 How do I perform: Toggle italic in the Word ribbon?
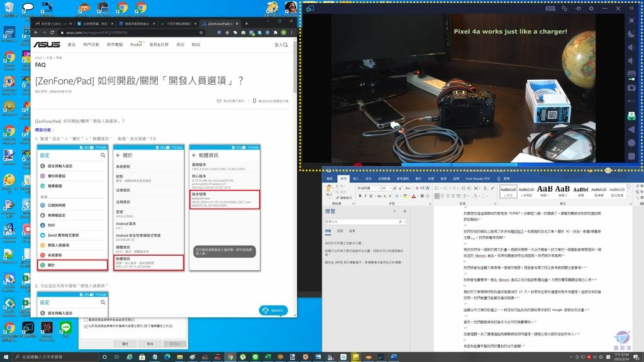365,196
